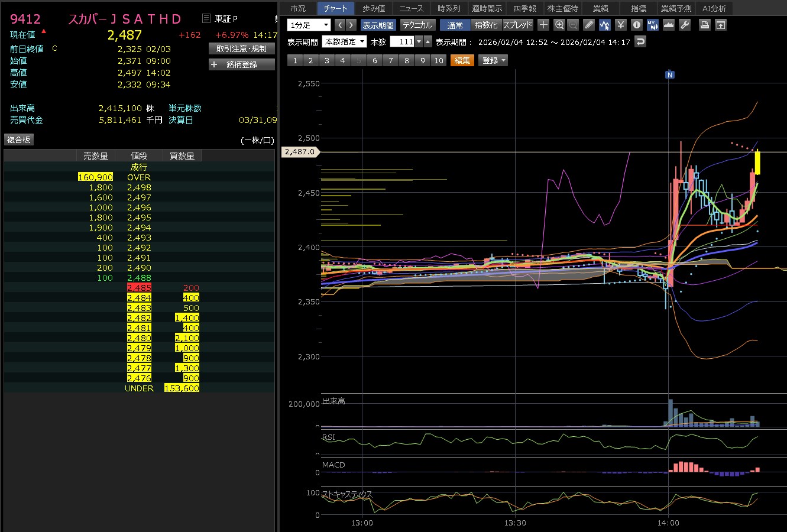Print the chart using printer icon
The width and height of the screenshot is (787, 532).
pos(704,25)
